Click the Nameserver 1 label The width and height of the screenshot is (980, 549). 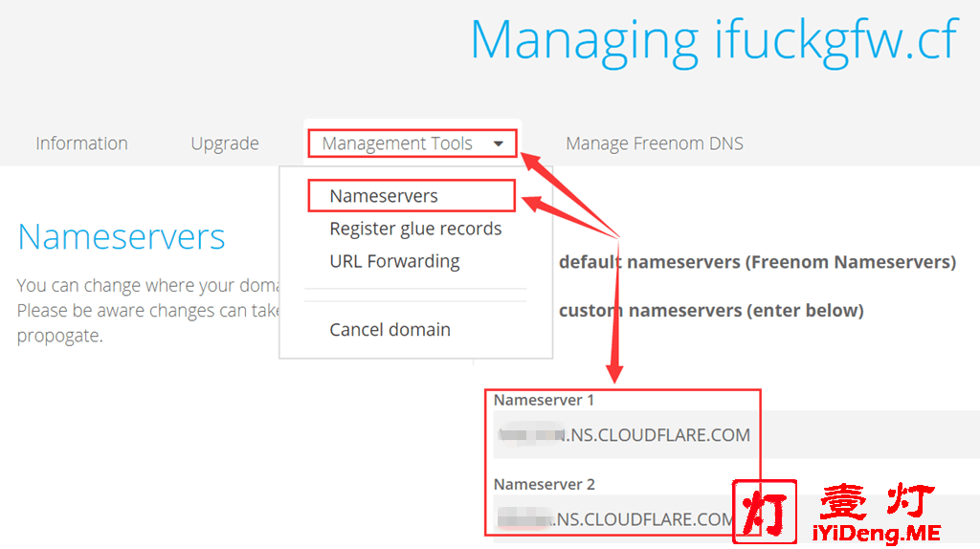point(544,400)
